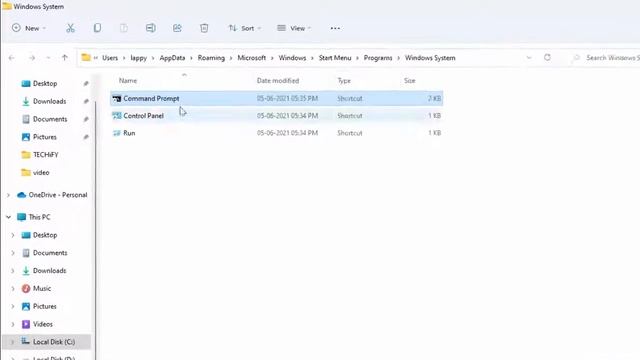
Task: Navigate to Microsoft in breadcrumb
Action: [x=251, y=58]
